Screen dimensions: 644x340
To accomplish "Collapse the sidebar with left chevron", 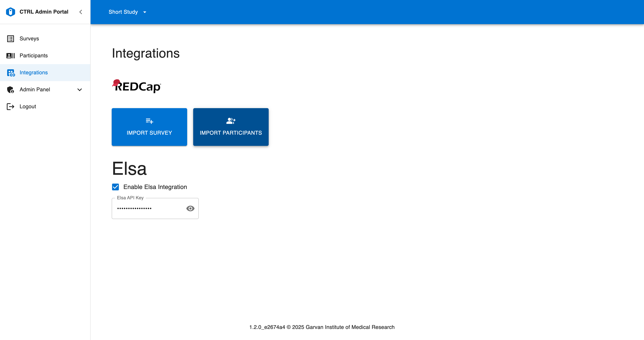I will click(x=80, y=12).
